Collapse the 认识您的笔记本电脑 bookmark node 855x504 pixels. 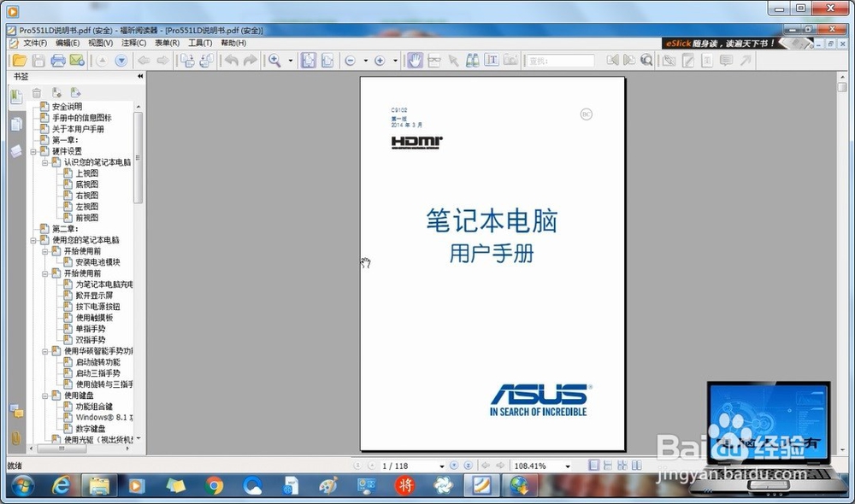45,162
